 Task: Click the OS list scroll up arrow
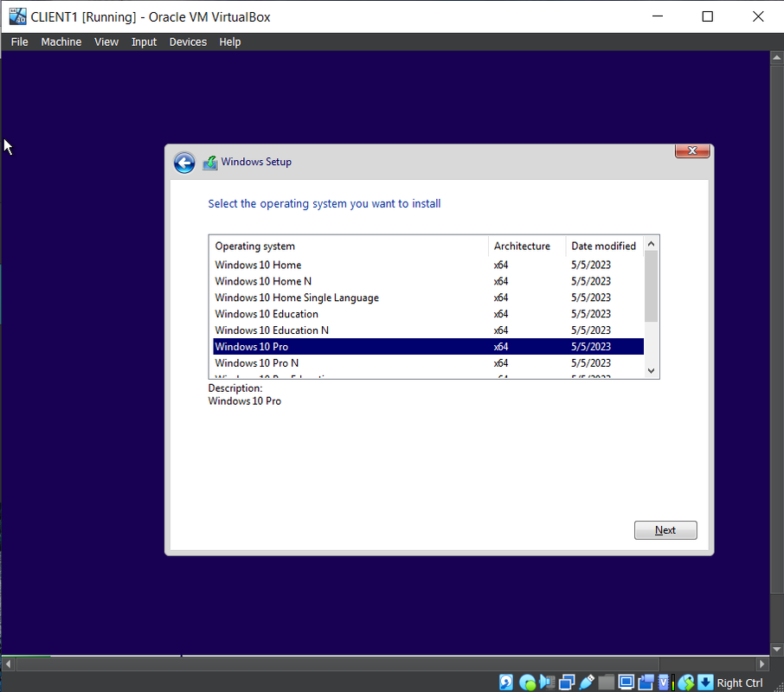click(x=651, y=244)
